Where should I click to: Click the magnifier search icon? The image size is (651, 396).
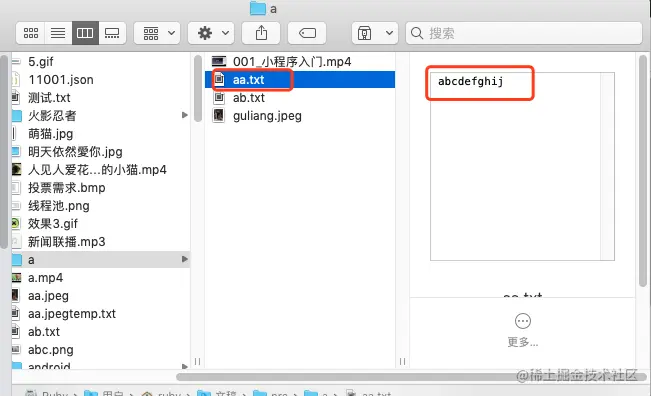point(416,33)
